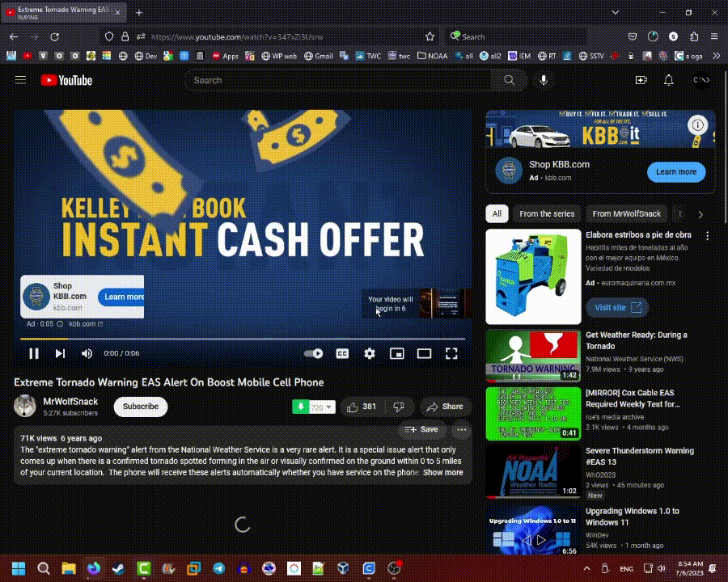Open the ad info icon on KBB banner
728x582 pixels.
point(697,124)
